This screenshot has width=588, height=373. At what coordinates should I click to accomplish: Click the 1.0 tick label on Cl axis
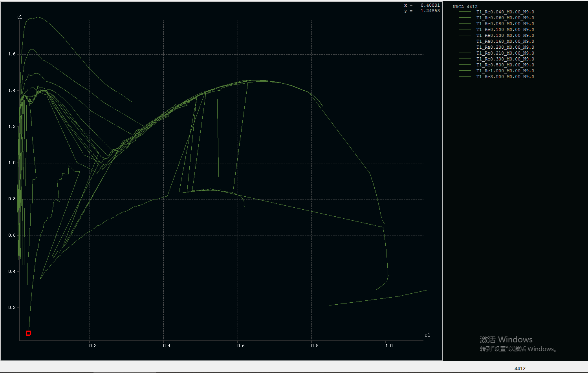12,163
